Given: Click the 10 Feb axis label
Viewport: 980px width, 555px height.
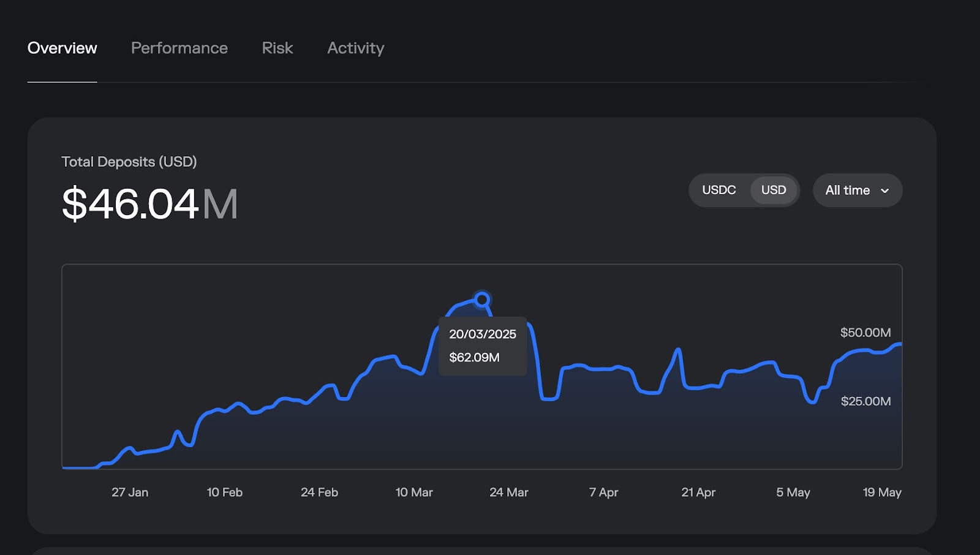Looking at the screenshot, I should 225,493.
